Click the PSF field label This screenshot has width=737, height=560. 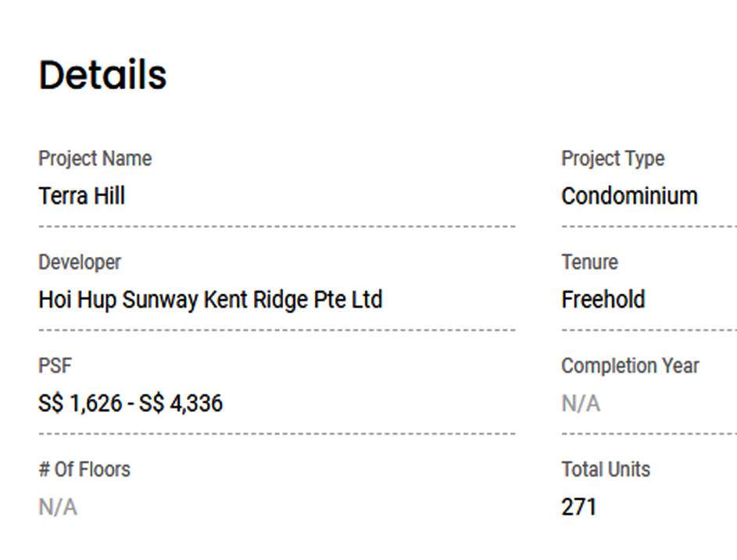pos(55,366)
